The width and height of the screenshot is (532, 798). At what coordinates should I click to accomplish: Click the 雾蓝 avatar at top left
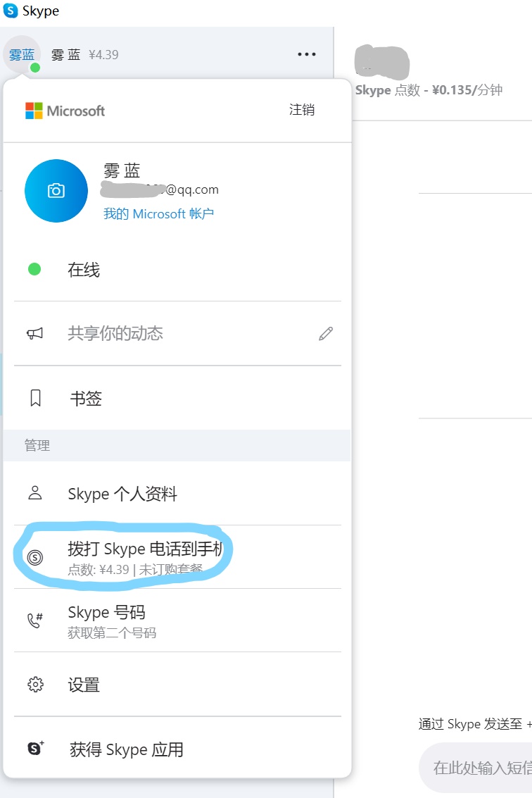pyautogui.click(x=21, y=54)
